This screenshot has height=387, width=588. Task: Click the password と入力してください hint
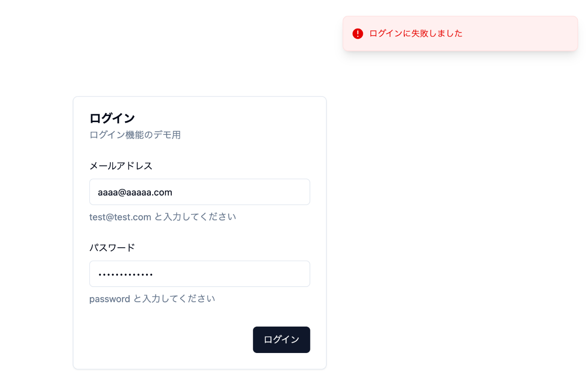pos(152,299)
